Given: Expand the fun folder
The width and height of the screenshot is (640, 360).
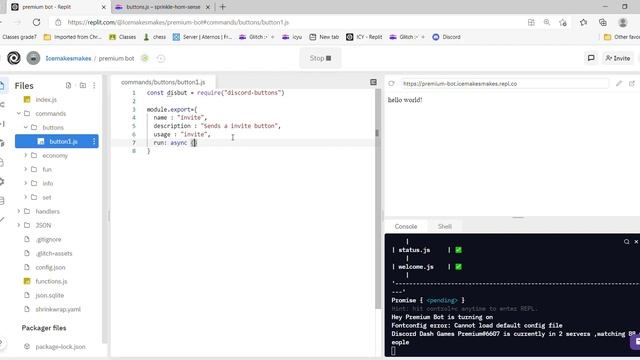Looking at the screenshot, I should pyautogui.click(x=26, y=169).
